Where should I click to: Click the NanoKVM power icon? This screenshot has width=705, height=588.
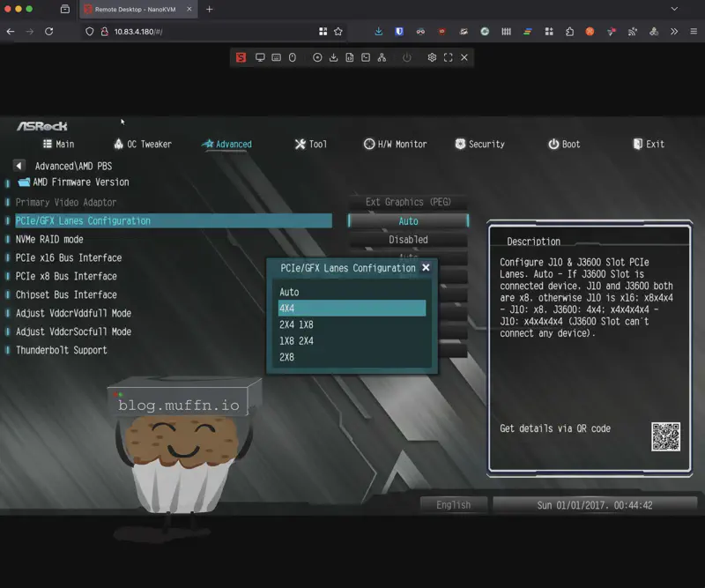(x=406, y=57)
